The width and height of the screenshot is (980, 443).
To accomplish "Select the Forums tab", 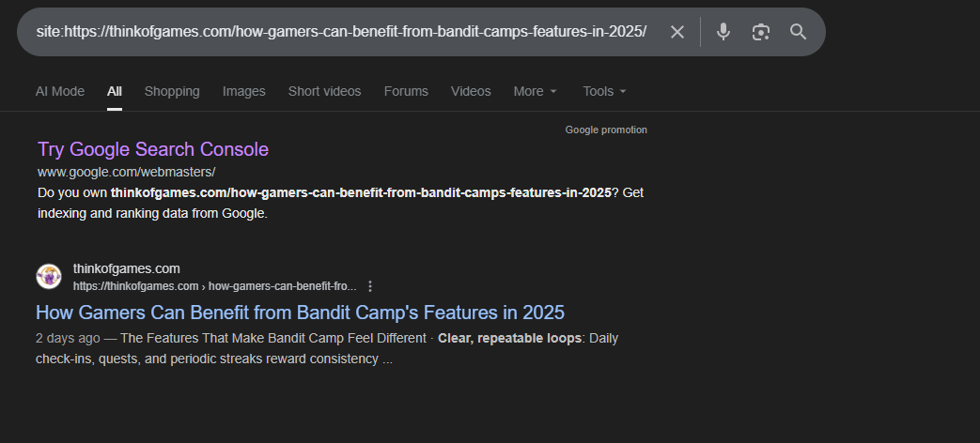I will [406, 91].
